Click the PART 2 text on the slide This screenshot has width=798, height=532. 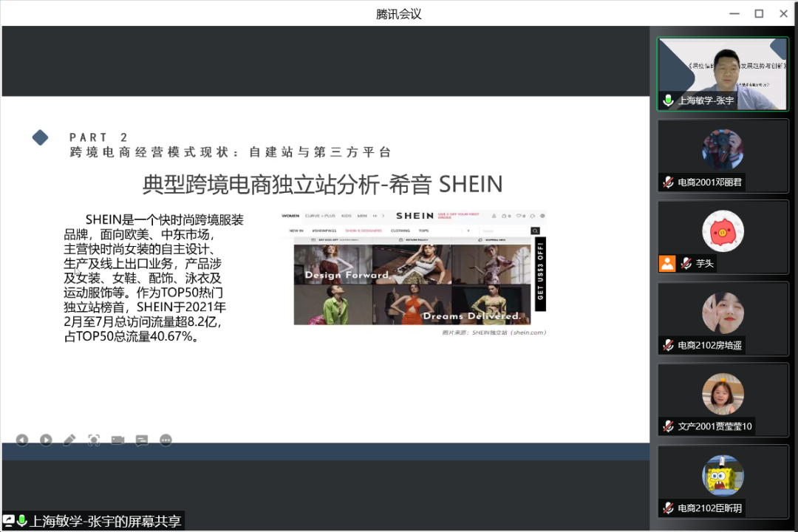pyautogui.click(x=98, y=137)
